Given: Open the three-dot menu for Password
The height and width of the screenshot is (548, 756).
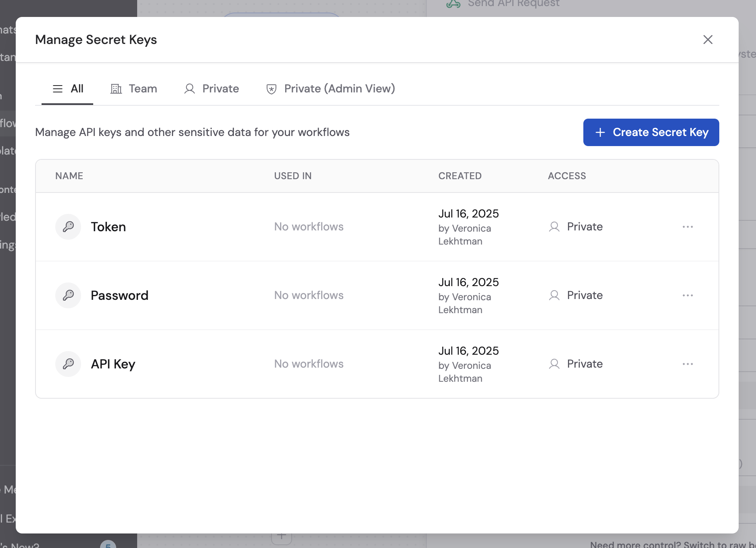Looking at the screenshot, I should pos(688,295).
